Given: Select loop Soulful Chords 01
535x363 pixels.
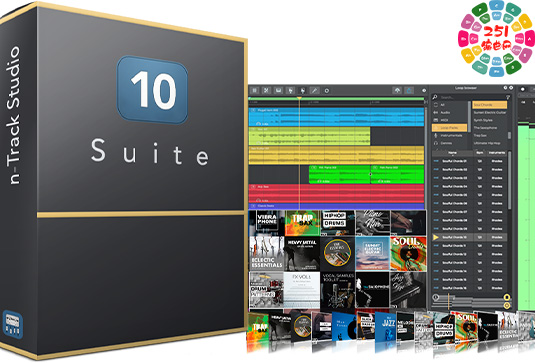Looking at the screenshot, I should click(x=469, y=161).
